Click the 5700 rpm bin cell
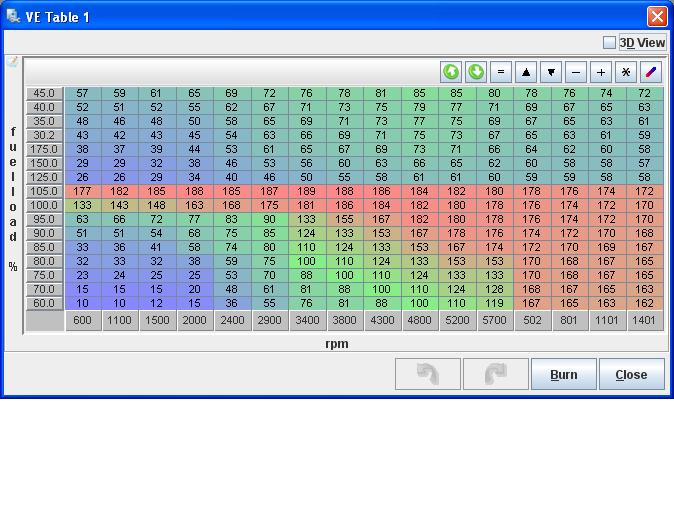Screen dimensions: 674x512 (494, 321)
